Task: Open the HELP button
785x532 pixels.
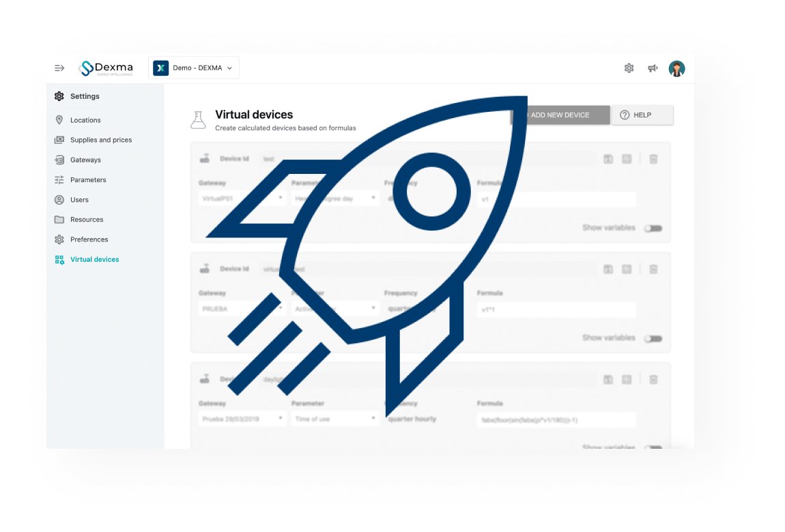Action: (x=642, y=115)
